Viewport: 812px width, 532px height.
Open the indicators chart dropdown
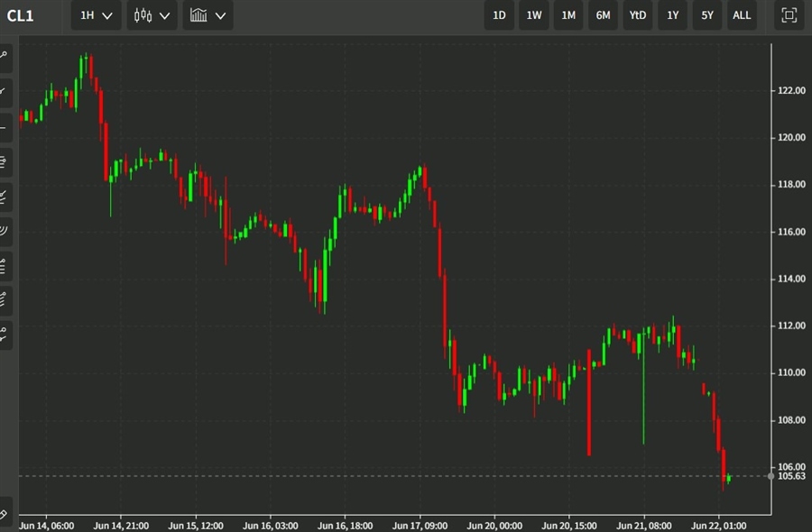click(208, 15)
